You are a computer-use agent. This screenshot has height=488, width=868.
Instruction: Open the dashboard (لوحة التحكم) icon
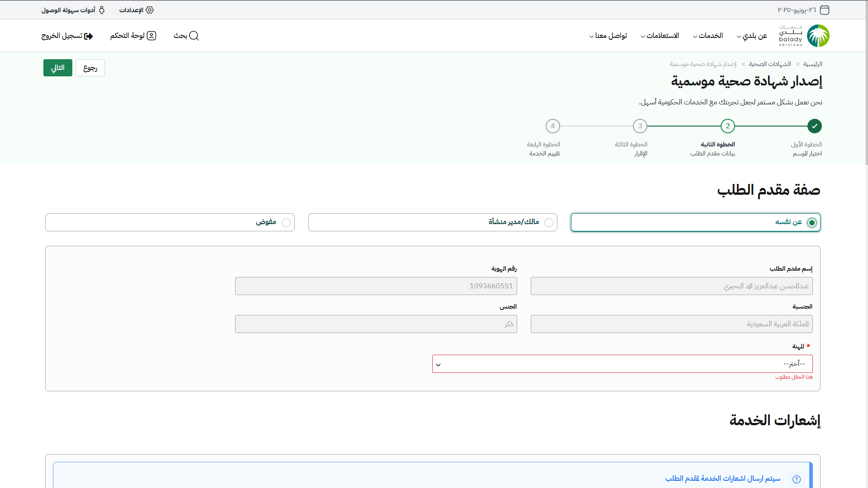point(151,36)
